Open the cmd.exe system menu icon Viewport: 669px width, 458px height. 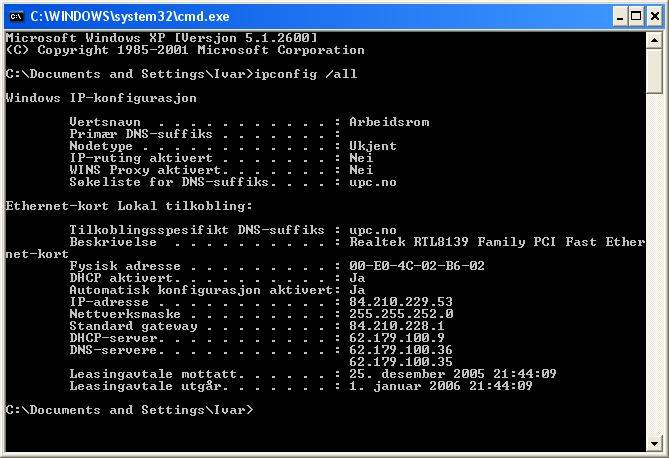coord(16,17)
